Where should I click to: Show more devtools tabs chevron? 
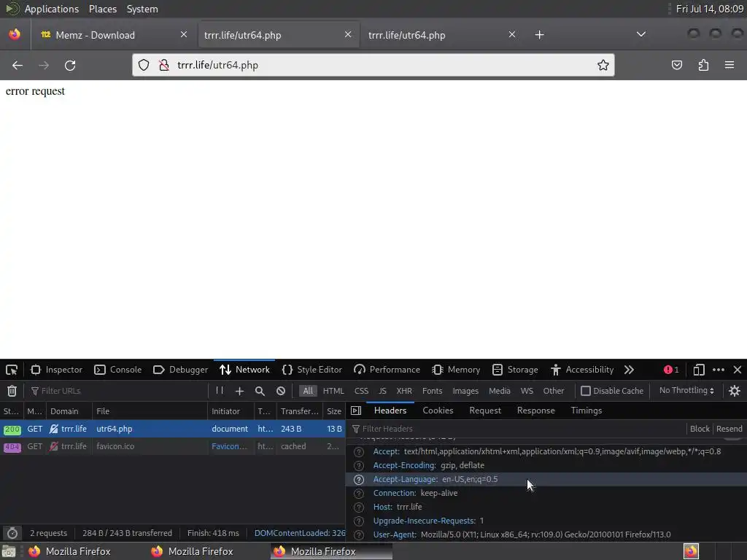tap(629, 370)
